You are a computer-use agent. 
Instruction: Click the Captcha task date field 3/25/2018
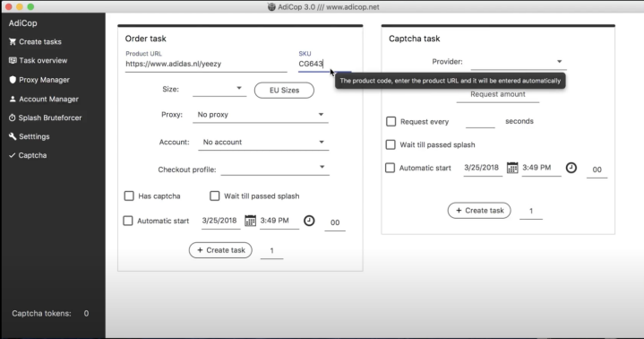point(482,168)
